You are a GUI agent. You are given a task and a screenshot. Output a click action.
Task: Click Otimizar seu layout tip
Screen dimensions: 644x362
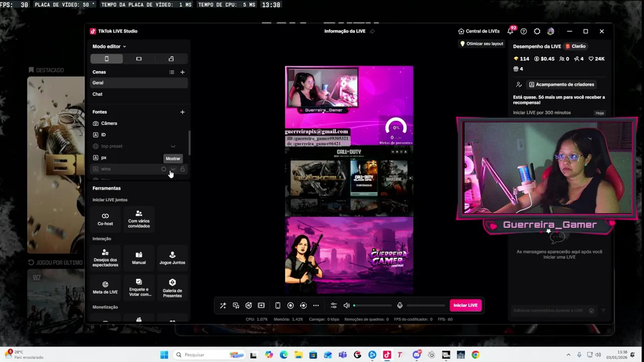pyautogui.click(x=481, y=44)
